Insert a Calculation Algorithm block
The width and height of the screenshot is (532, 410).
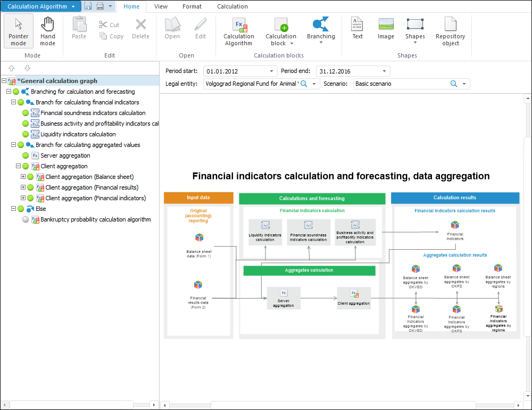238,31
